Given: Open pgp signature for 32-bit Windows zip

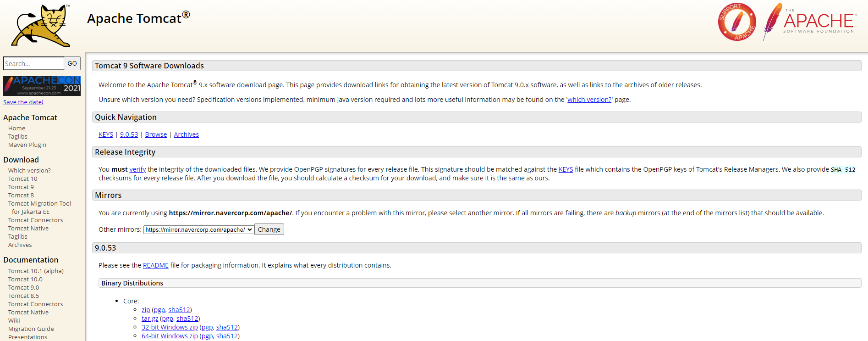Looking at the screenshot, I should (x=207, y=327).
